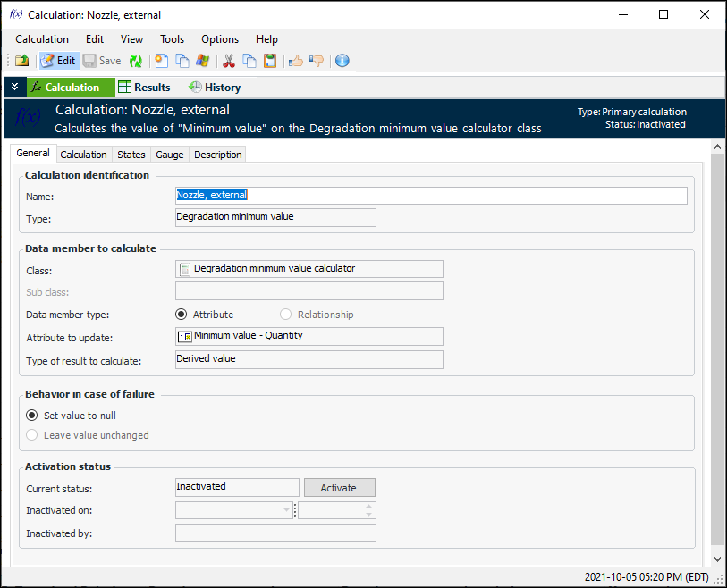This screenshot has width=727, height=588.
Task: Click the Inactivated on time spinner
Action: coord(369,510)
